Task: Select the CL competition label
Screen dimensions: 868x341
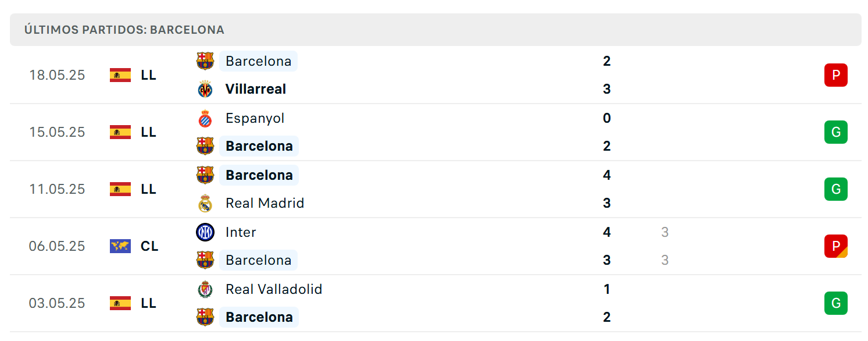Action: [x=149, y=246]
